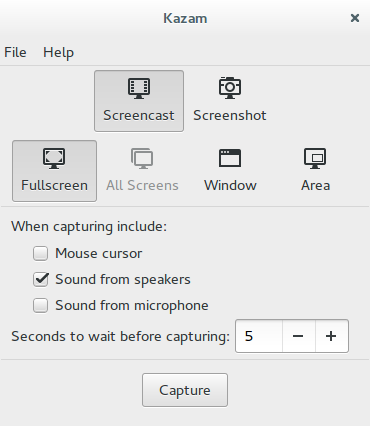Decrease seconds to wait with minus
Viewport: 370px width, 426px height.
tap(298, 336)
